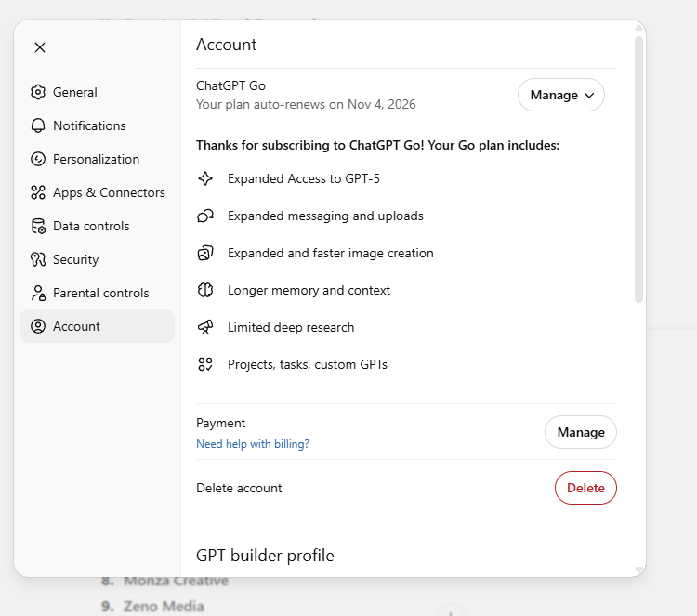Click the Payment label text
The width and height of the screenshot is (697, 616).
pos(220,423)
